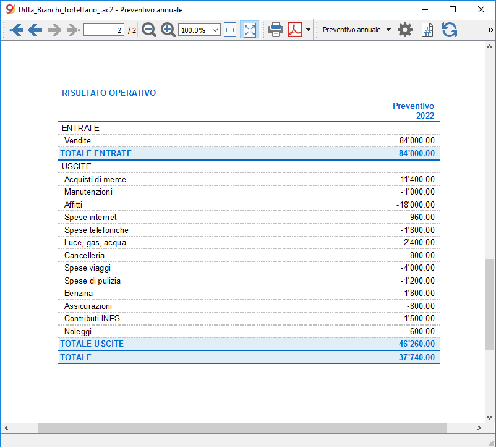Click the Banana app logo icon
The image size is (496, 448).
[11, 9]
